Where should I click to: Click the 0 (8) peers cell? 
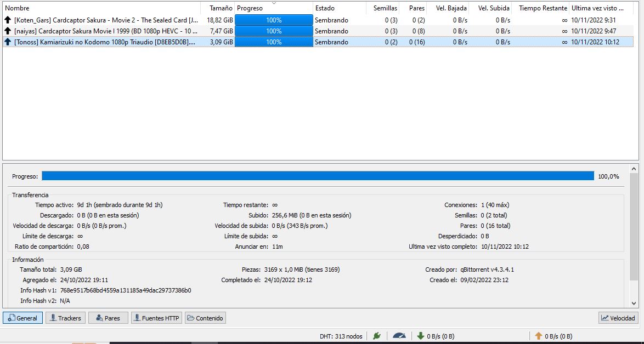coord(419,31)
